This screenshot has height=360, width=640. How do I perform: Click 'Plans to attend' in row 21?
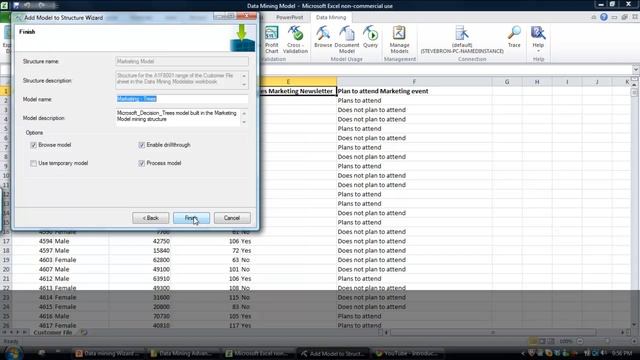coord(359,279)
